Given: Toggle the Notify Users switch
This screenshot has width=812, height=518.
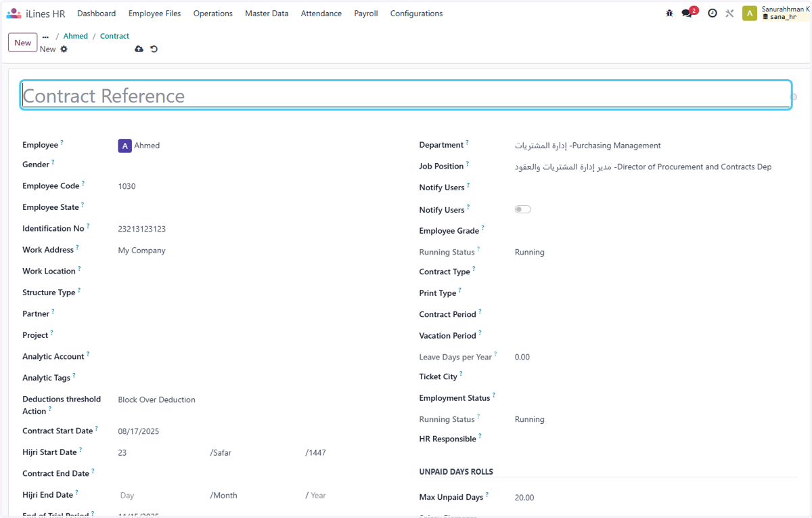Looking at the screenshot, I should coord(522,209).
